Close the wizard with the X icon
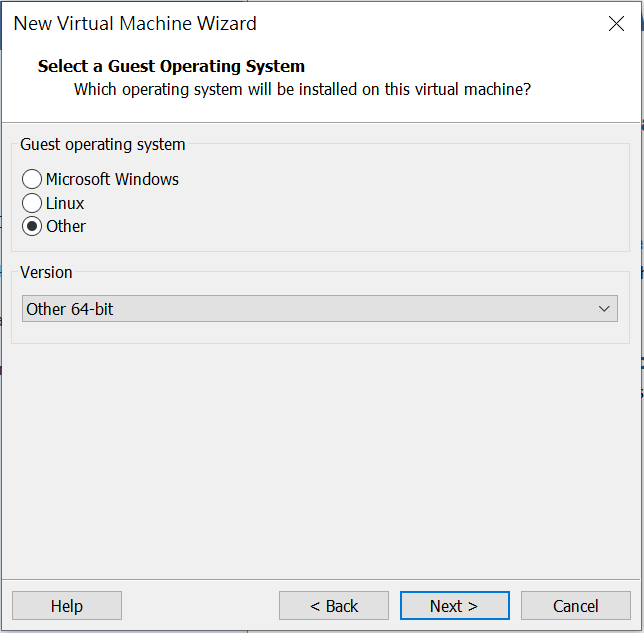Screen dimensions: 644x633 pyautogui.click(x=616, y=23)
